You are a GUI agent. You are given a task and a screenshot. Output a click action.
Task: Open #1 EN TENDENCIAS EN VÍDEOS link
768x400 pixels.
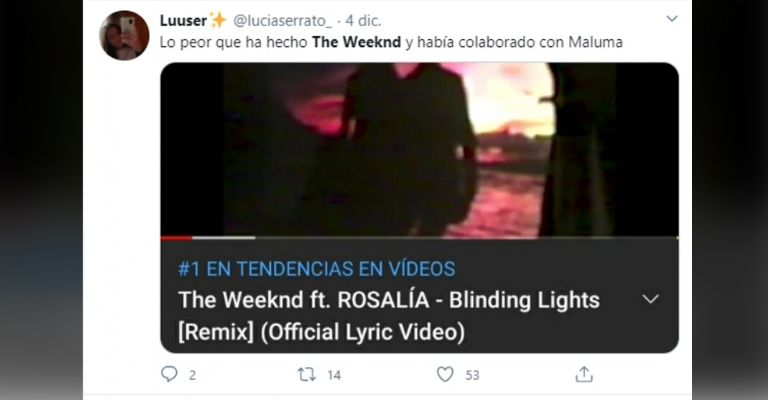tap(316, 269)
